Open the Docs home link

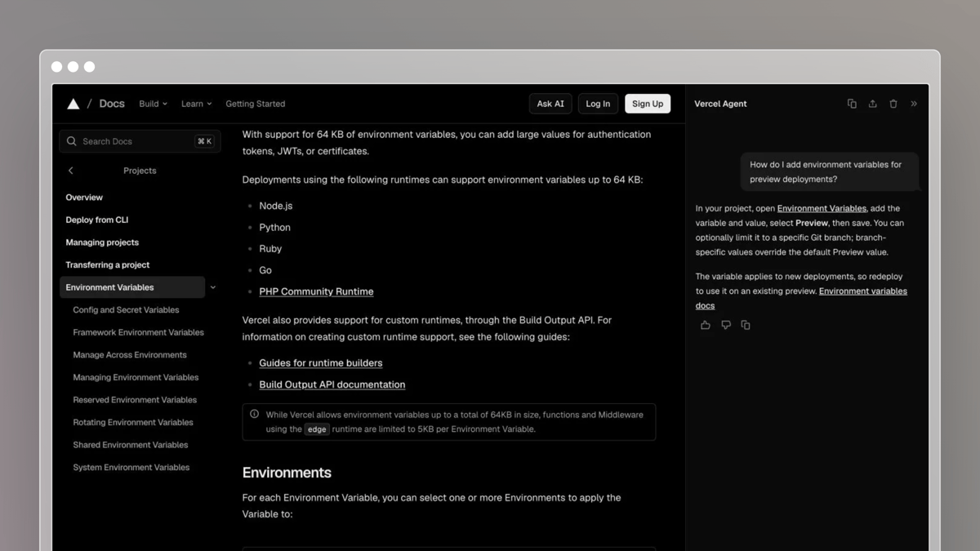point(112,104)
